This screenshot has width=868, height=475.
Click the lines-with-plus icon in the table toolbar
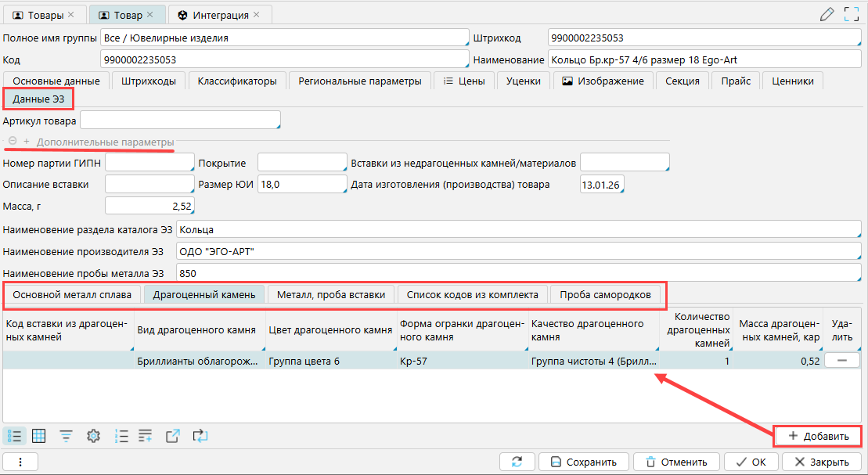click(x=146, y=436)
